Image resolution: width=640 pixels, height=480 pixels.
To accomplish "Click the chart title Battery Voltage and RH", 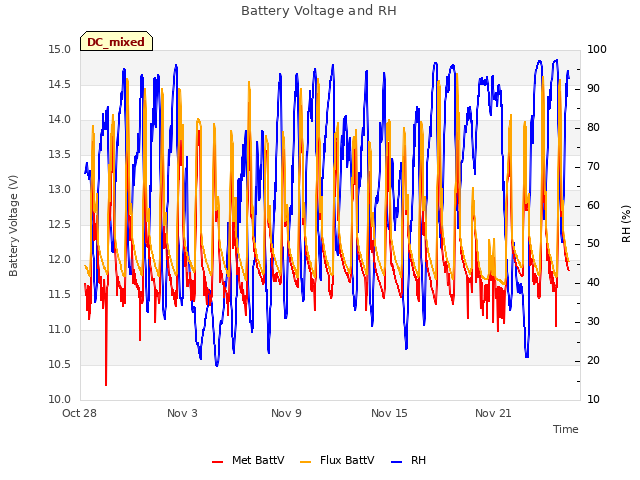I will click(x=319, y=11).
